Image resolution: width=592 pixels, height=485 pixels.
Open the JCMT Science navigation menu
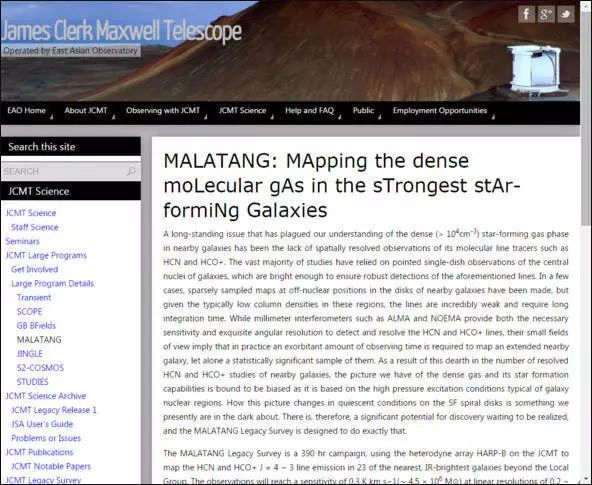(242, 111)
